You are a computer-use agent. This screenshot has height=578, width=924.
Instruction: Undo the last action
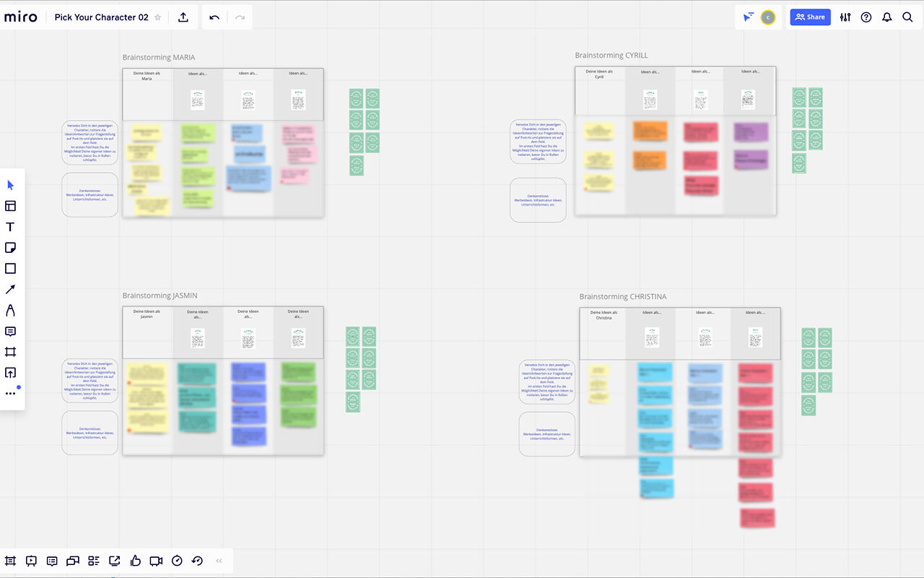click(x=214, y=17)
